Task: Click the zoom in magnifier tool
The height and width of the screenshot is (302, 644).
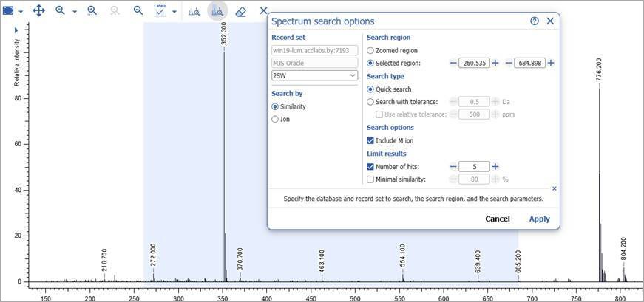Action: click(x=61, y=10)
